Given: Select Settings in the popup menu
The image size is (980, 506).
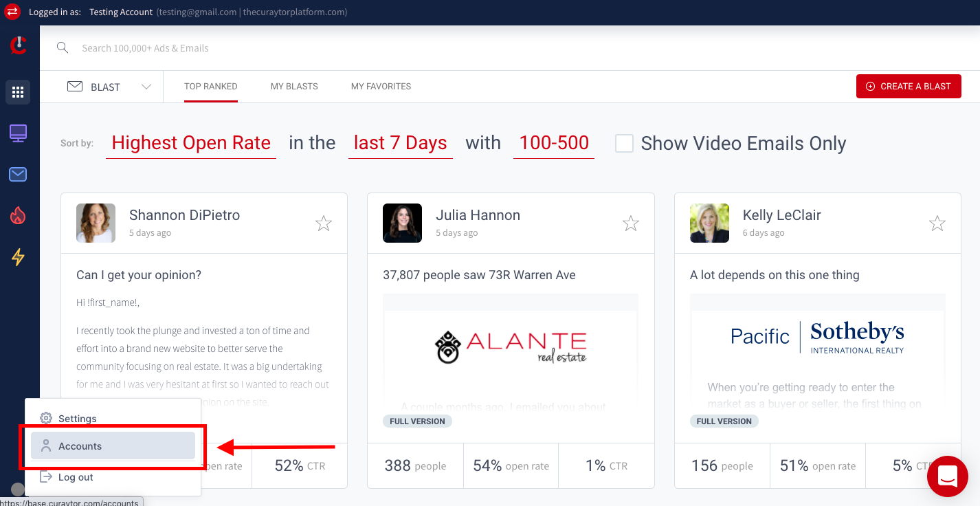Looking at the screenshot, I should pos(113,418).
